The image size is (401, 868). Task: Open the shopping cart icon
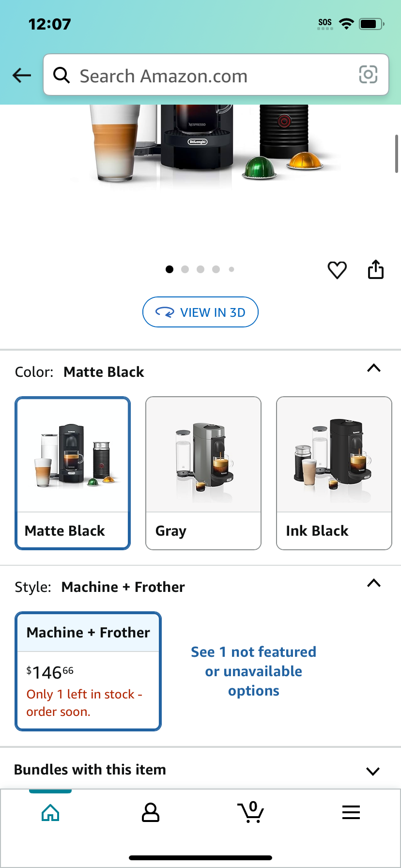tap(251, 812)
